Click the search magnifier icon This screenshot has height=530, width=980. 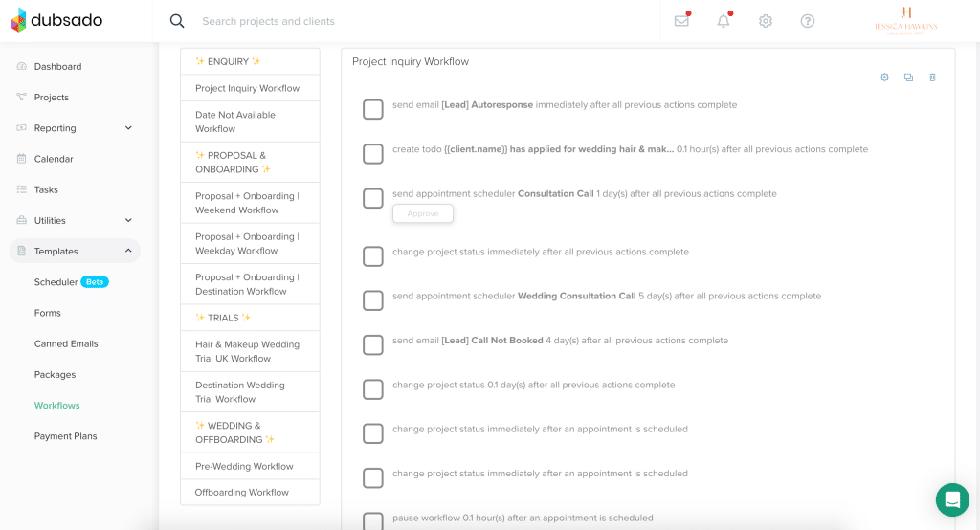tap(177, 21)
